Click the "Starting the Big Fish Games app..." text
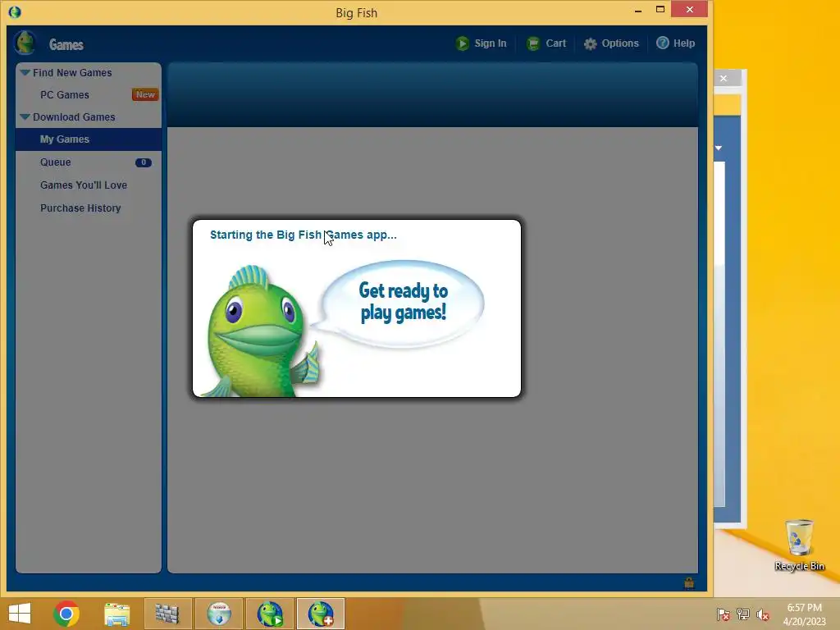The height and width of the screenshot is (630, 840). tap(304, 235)
